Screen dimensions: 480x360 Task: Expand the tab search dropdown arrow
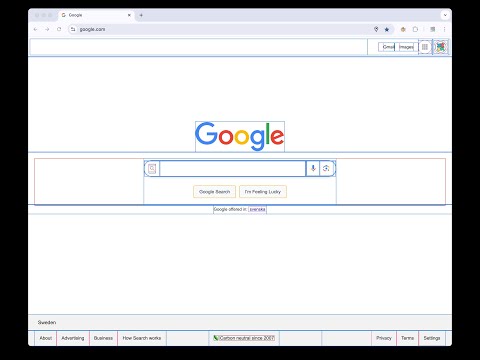click(x=445, y=15)
